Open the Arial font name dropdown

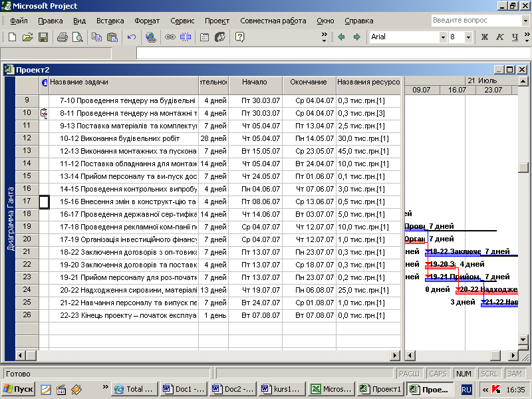[x=443, y=37]
